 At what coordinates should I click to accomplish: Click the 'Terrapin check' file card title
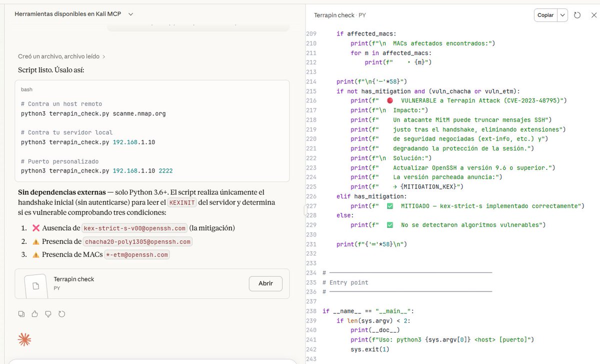tap(74, 279)
